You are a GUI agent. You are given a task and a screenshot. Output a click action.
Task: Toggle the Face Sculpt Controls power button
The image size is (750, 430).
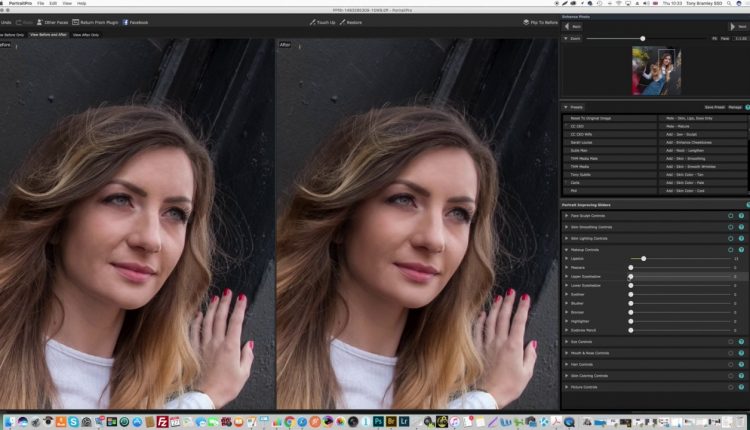point(730,216)
